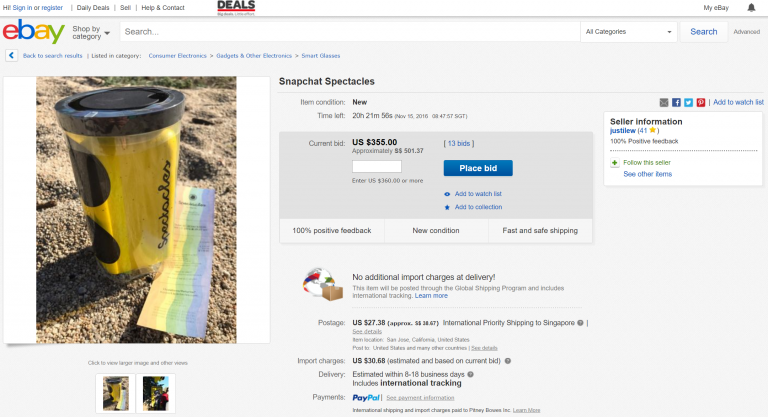Click the bid amount input field
The image size is (768, 417).
(x=377, y=167)
